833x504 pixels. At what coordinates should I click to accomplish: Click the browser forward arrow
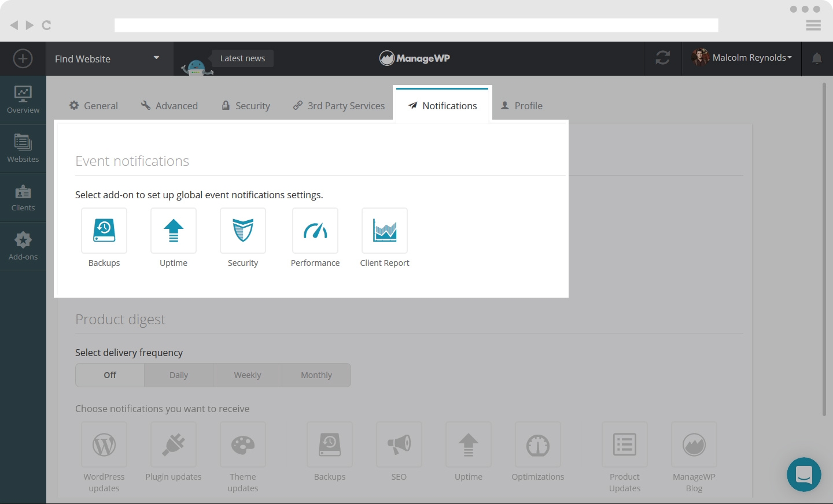tap(30, 25)
